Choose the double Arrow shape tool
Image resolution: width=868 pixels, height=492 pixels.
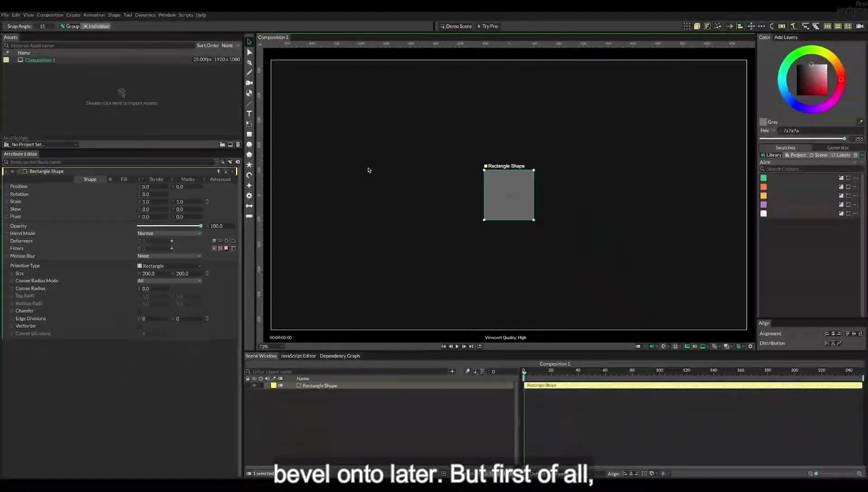coord(249,206)
